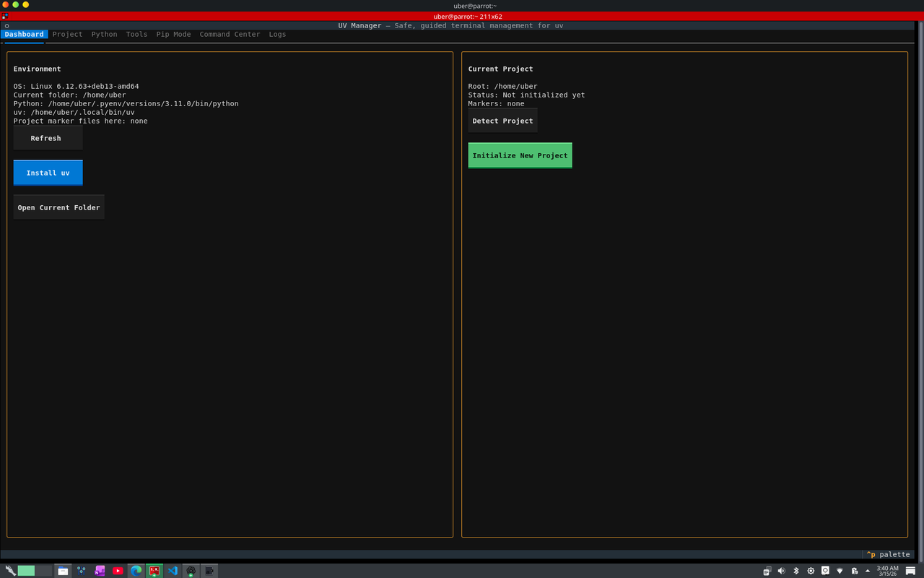
Task: Open the Project tab
Action: coord(67,34)
